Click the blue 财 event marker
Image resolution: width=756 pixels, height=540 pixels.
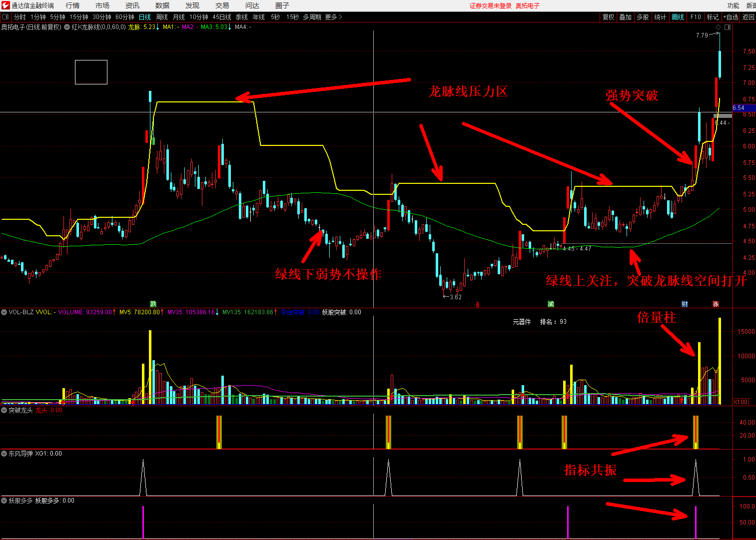click(685, 304)
